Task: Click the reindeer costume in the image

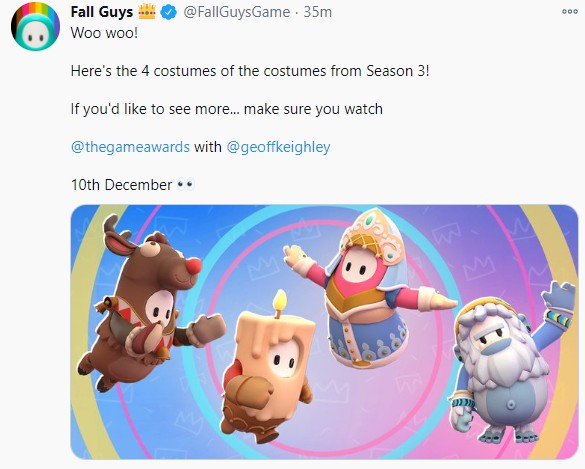Action: (147, 302)
